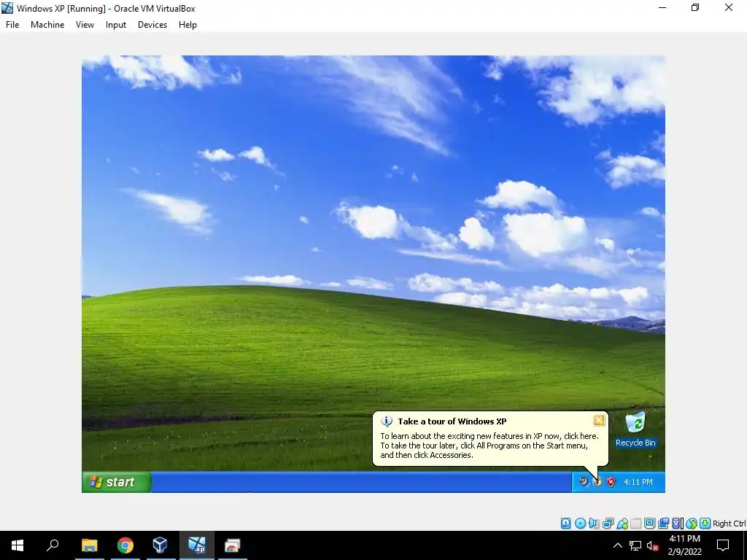Open the host Action Center notifications

pos(723,545)
